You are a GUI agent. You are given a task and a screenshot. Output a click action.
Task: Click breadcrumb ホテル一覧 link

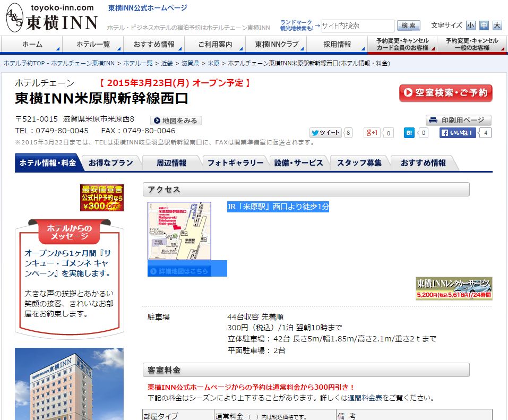coord(137,63)
